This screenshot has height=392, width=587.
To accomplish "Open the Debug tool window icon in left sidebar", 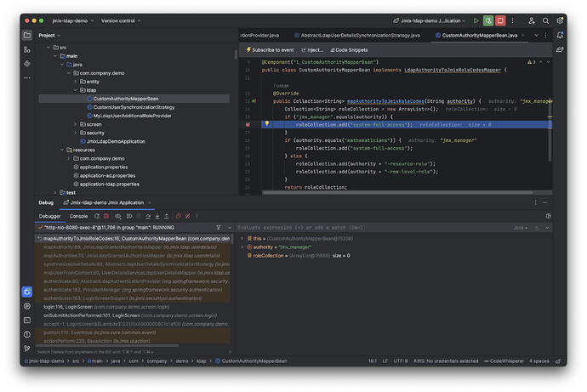I will 27,292.
